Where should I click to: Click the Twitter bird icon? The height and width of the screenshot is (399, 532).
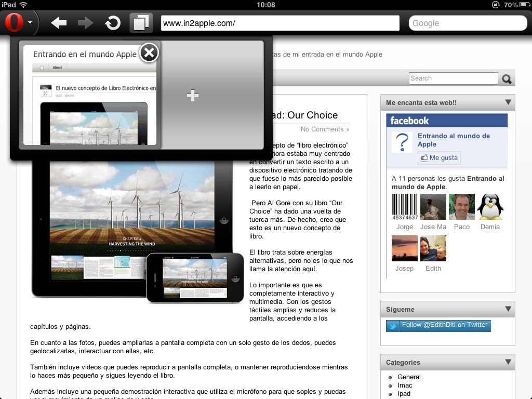[393, 326]
